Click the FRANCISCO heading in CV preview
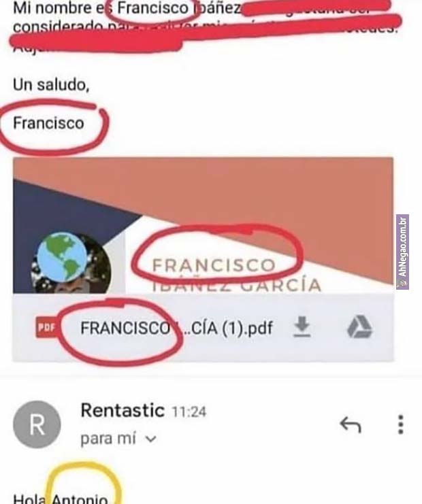The image size is (422, 504). coord(214,265)
